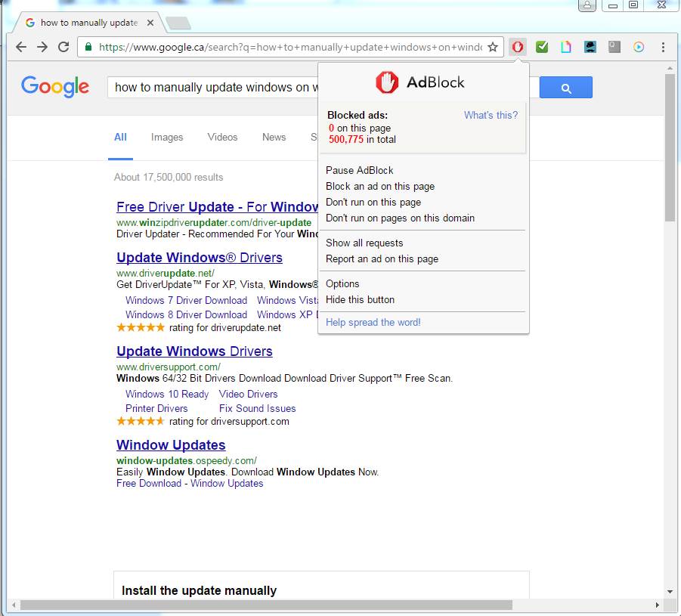Click the blue Google search button
This screenshot has width=681, height=616.
tap(565, 88)
